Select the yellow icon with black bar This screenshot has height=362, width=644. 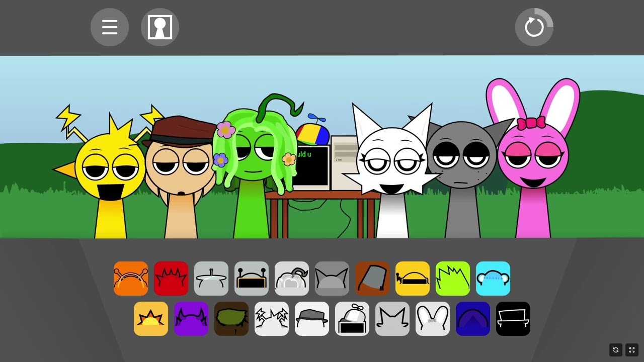(413, 279)
